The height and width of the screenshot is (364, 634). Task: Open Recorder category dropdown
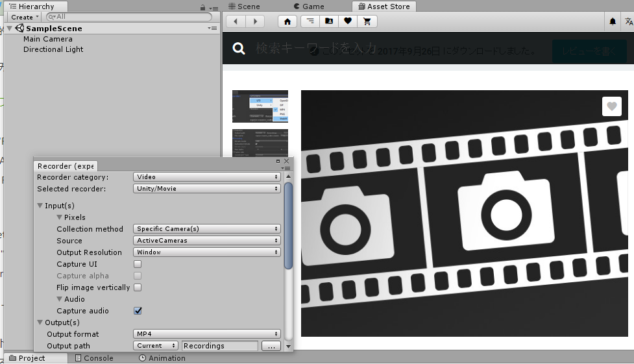[x=206, y=176]
